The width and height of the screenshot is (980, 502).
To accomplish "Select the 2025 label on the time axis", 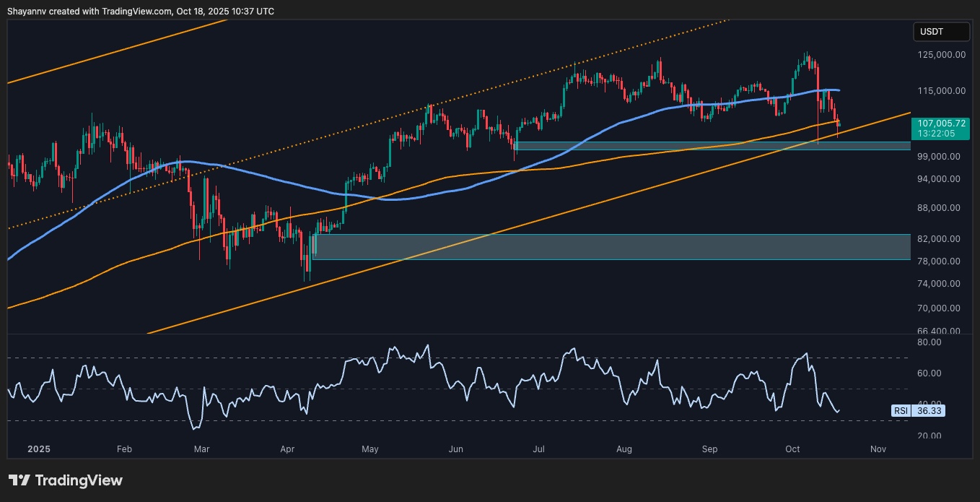I will pos(38,449).
